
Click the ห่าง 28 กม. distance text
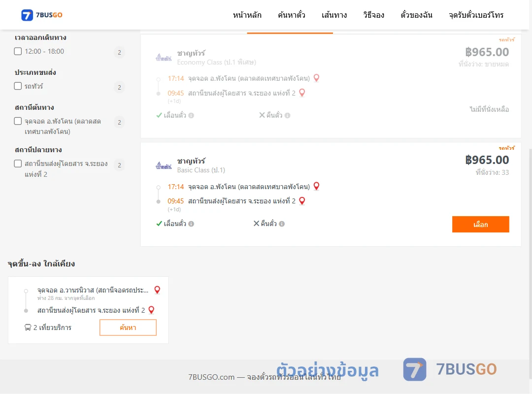tap(66, 298)
